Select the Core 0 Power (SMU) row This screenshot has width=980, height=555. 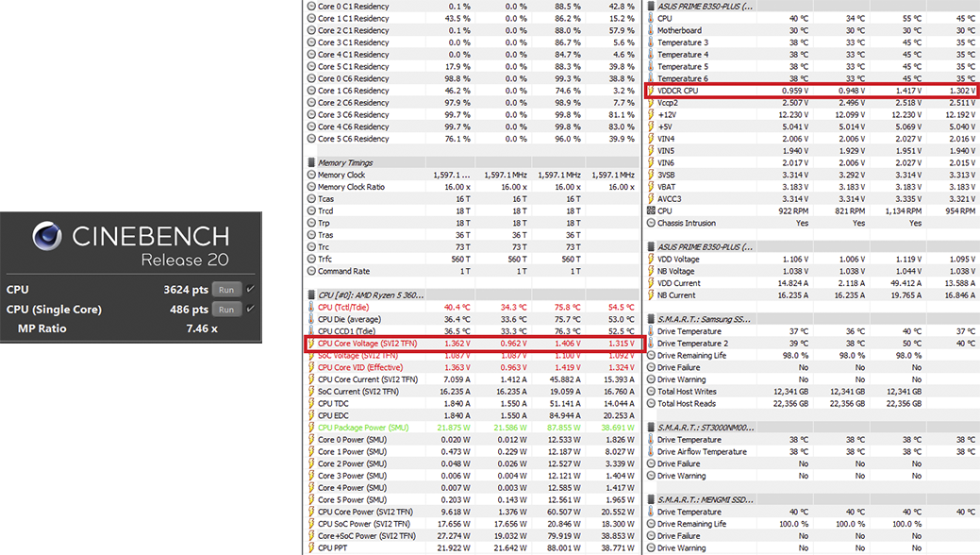(x=473, y=439)
